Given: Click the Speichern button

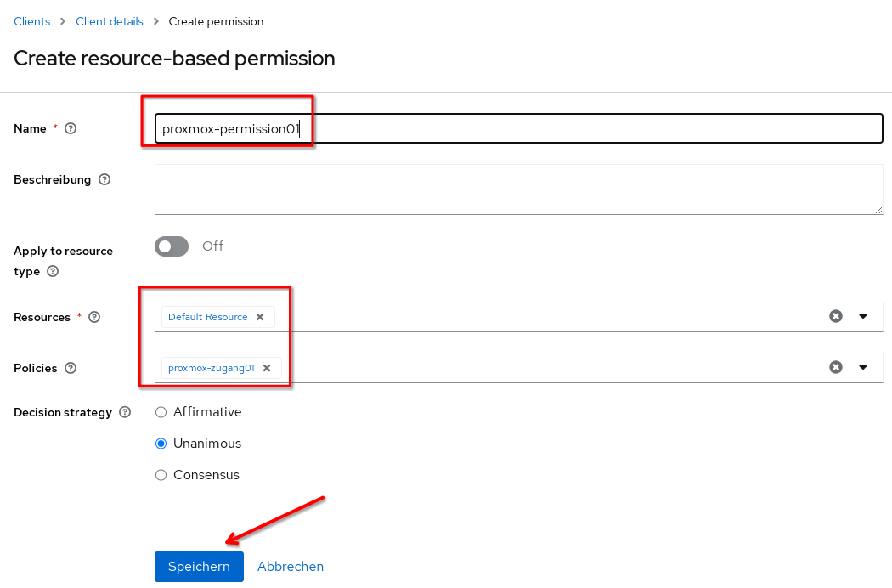Looking at the screenshot, I should (199, 567).
